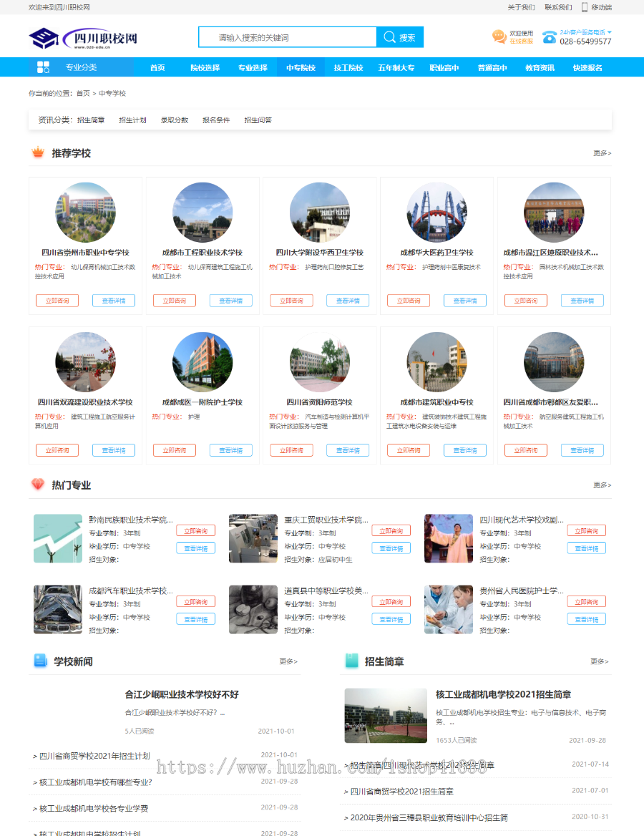644x836 pixels.
Task: Open 四川省崇州市职业中专学校 round photo
Action: [x=85, y=212]
